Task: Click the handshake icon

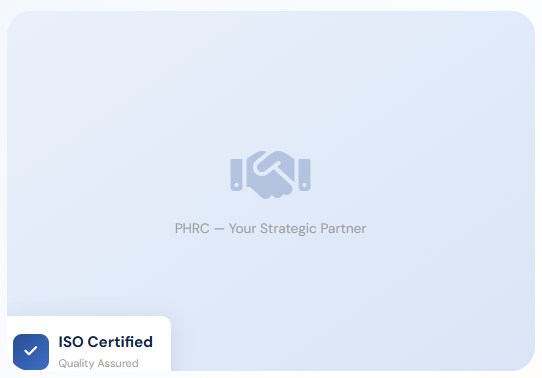Action: click(270, 174)
